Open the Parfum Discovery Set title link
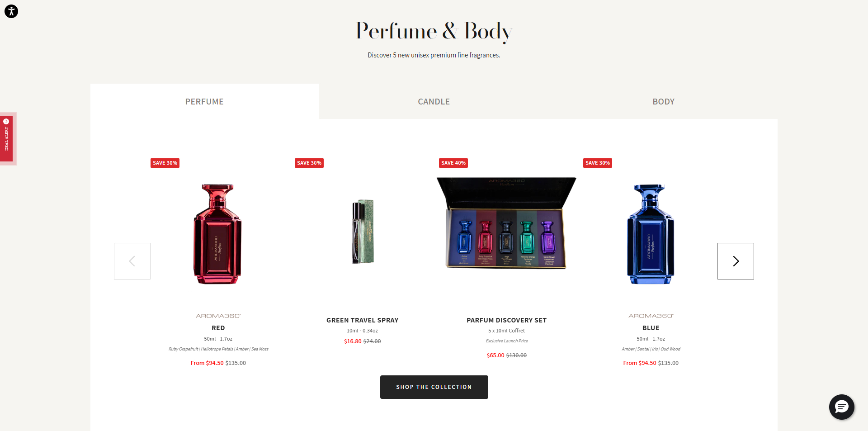 click(x=506, y=320)
